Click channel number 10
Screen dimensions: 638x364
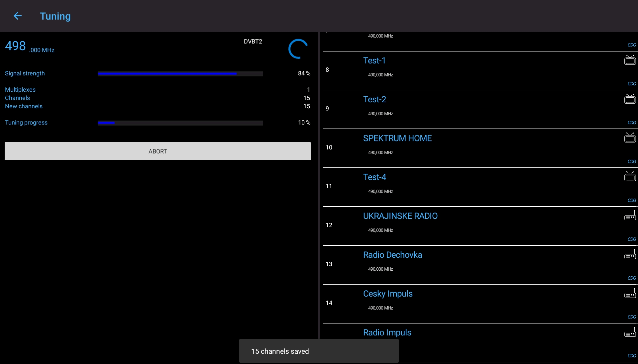(329, 147)
